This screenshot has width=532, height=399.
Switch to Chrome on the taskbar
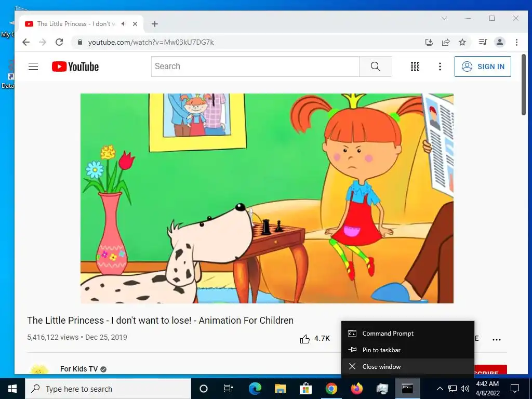coord(331,389)
